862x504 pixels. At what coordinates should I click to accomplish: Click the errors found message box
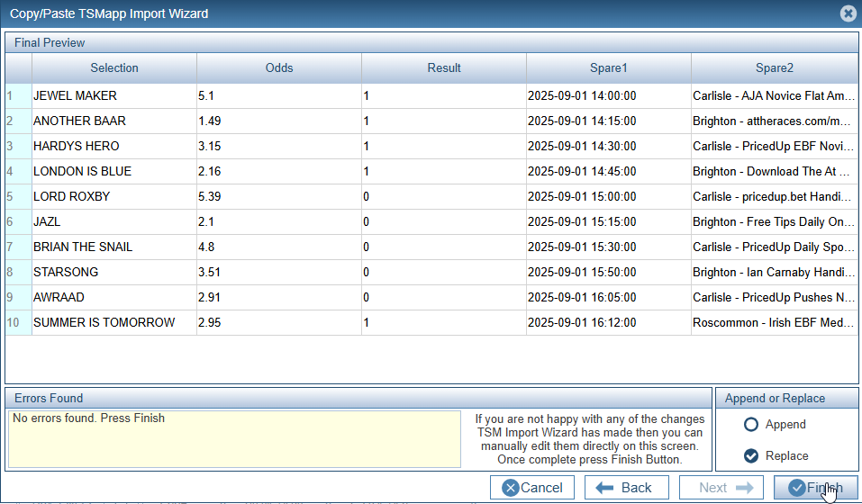234,439
